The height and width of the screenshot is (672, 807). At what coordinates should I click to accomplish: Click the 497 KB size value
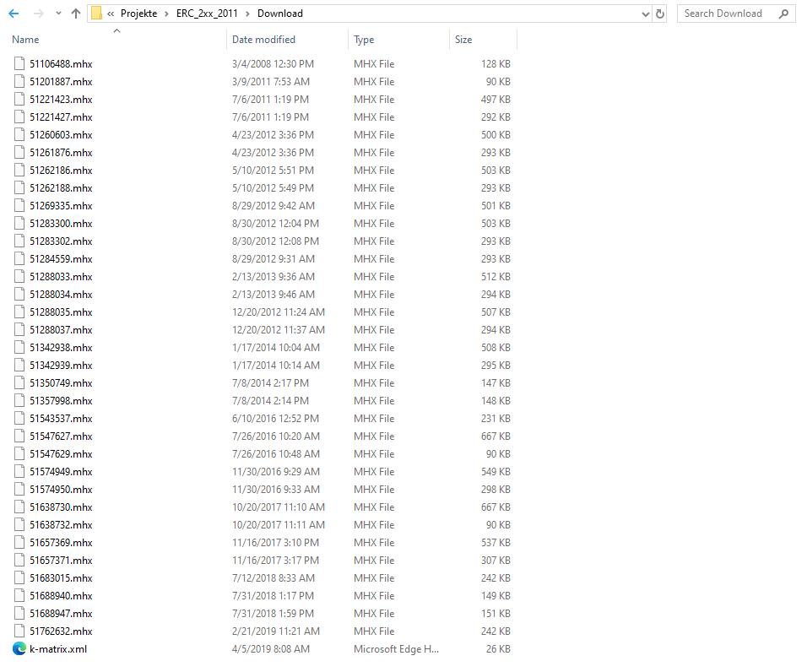pos(496,100)
